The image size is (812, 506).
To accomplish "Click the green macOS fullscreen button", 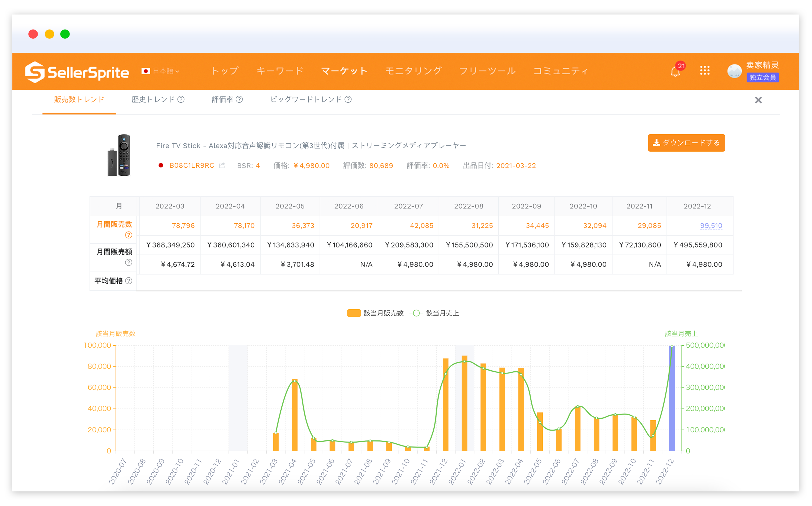I will 65,34.
